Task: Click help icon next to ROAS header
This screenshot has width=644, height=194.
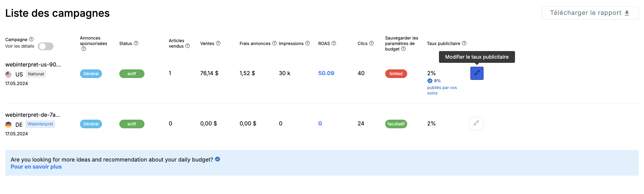Action: tap(334, 43)
